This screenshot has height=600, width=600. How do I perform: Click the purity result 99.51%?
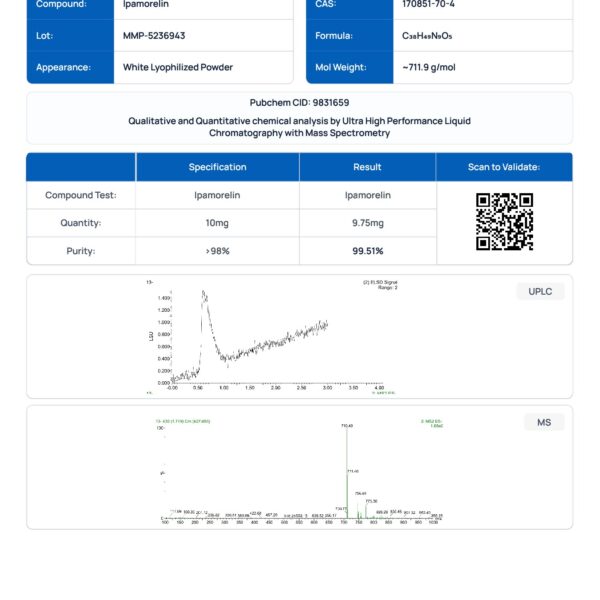pyautogui.click(x=368, y=251)
